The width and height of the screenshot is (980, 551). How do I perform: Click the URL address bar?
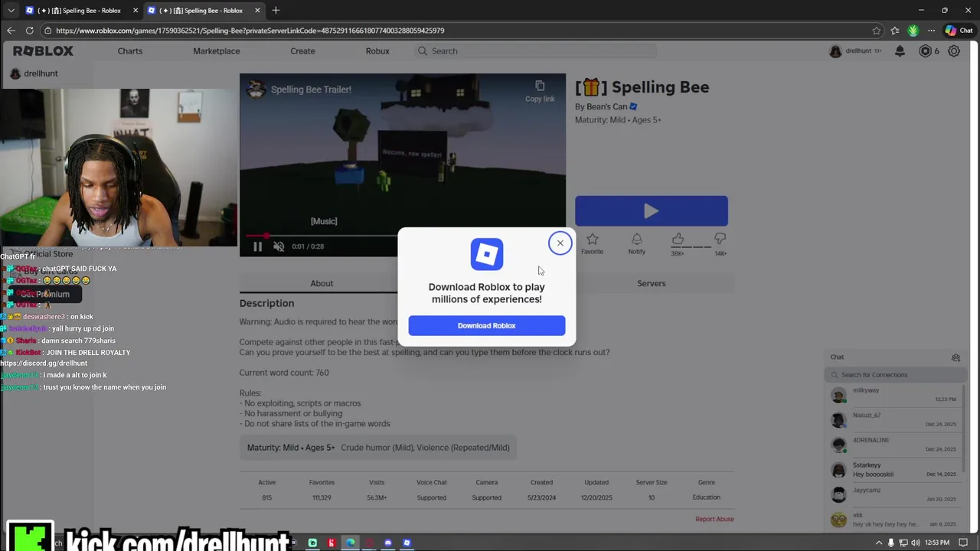coord(459,31)
